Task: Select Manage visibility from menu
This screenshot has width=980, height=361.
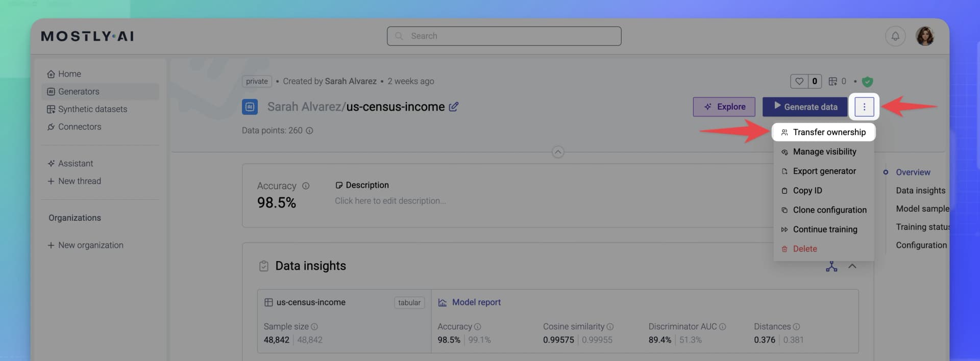Action: coord(823,152)
